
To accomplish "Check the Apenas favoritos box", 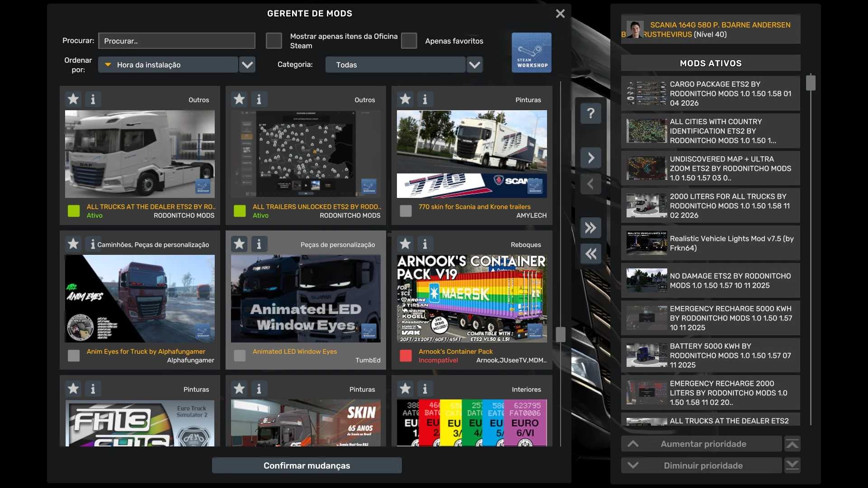I will point(409,41).
